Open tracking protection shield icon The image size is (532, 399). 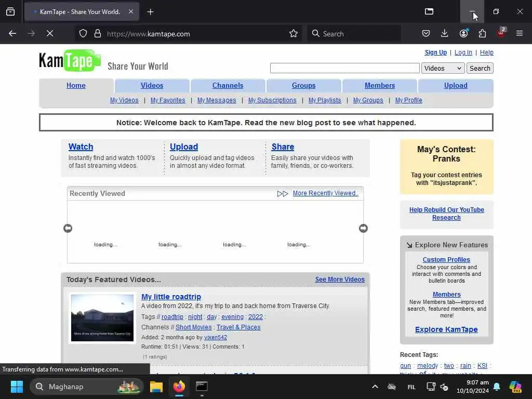(83, 34)
